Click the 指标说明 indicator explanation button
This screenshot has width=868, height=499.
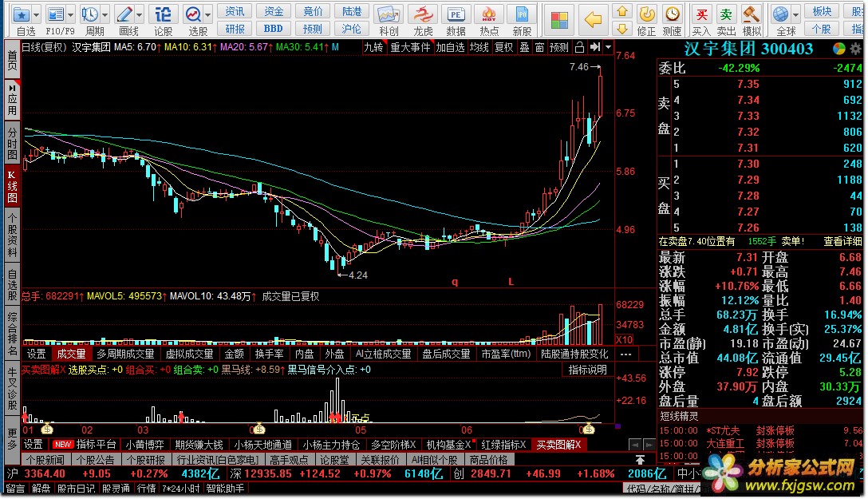[588, 370]
